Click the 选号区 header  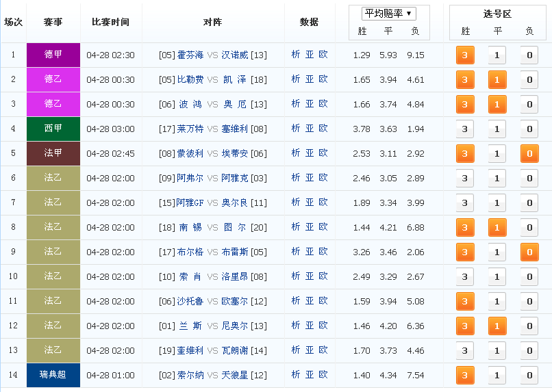pyautogui.click(x=497, y=14)
